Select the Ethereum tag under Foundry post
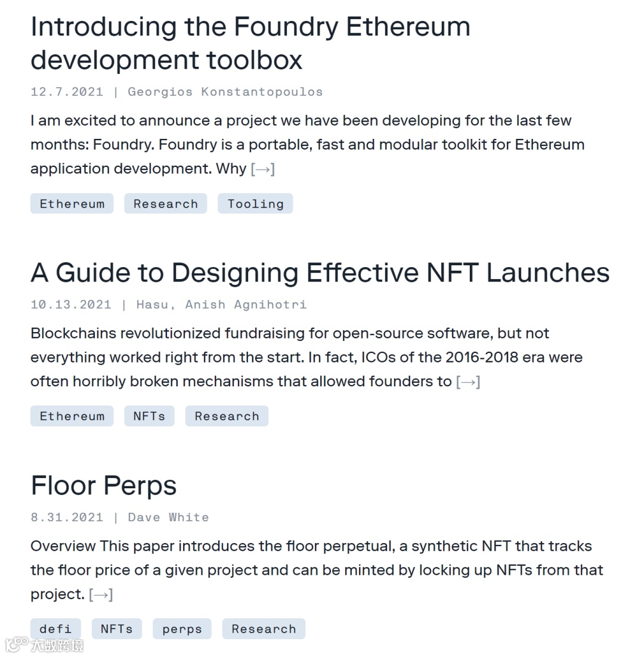Viewport: 644px width, 657px height. 72,204
